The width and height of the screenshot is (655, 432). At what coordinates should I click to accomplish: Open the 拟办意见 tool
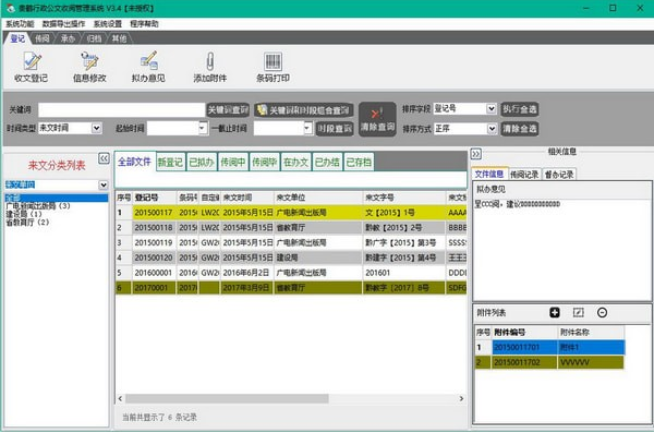point(148,67)
